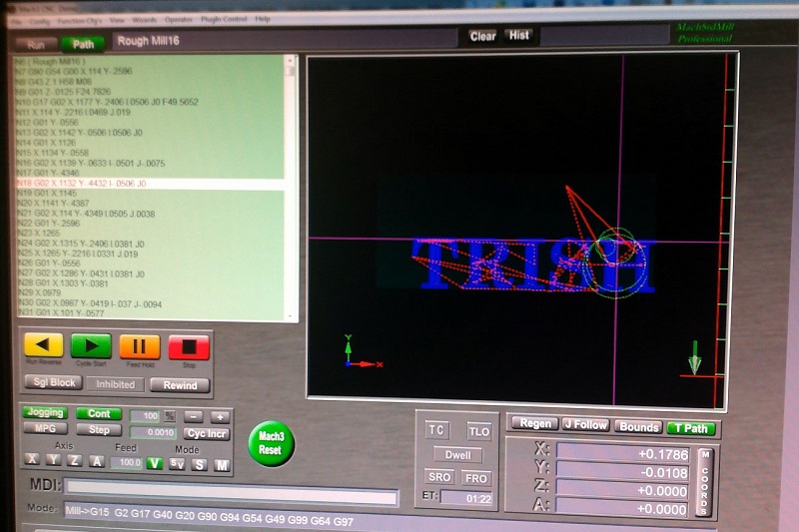Toggle the vertical M Coords button
This screenshot has height=532, width=799.
point(705,481)
